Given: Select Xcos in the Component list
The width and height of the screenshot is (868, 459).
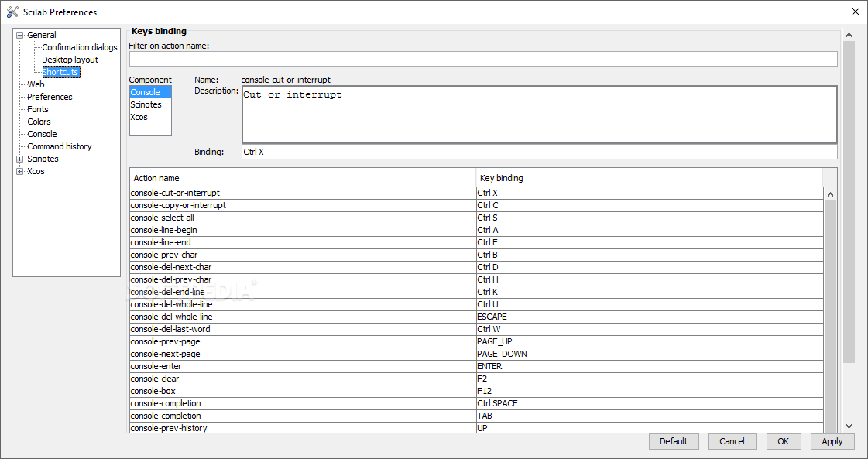Looking at the screenshot, I should pyautogui.click(x=150, y=117).
